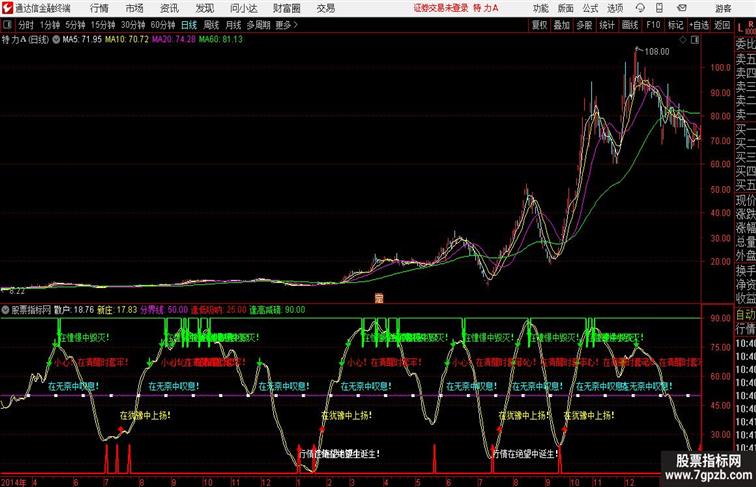This screenshot has width=756, height=487.
Task: Open the 多周期 multi-period view
Action: (258, 25)
